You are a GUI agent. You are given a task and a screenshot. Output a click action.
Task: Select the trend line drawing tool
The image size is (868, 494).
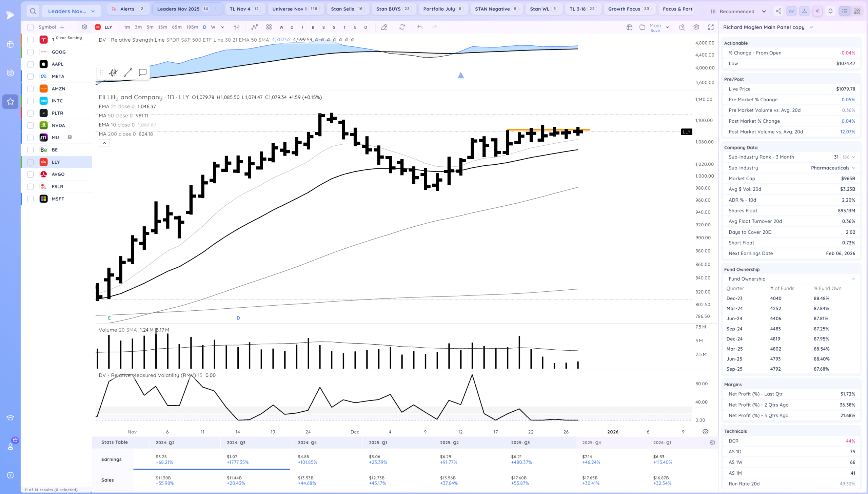127,72
